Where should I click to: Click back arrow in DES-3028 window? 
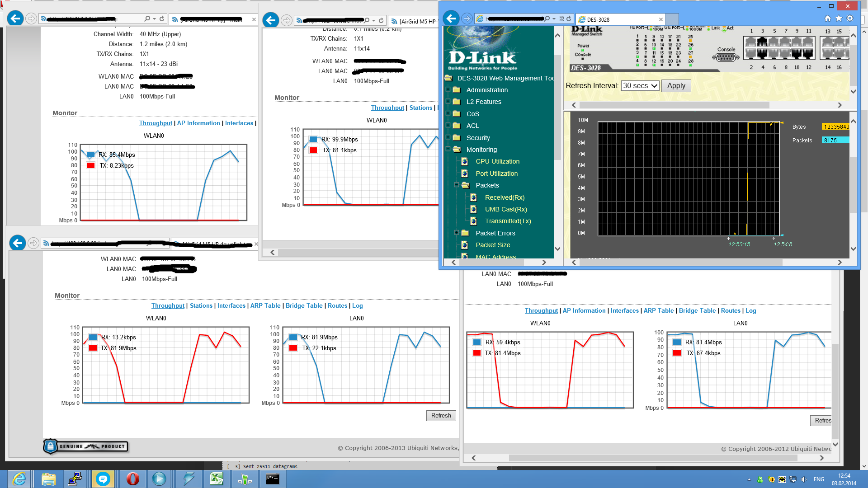(x=451, y=19)
